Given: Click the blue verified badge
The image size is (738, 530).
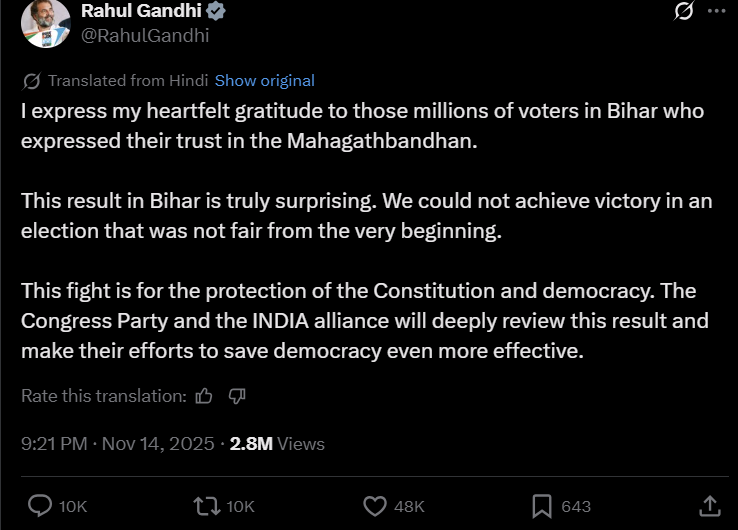Looking at the screenshot, I should click(x=216, y=11).
